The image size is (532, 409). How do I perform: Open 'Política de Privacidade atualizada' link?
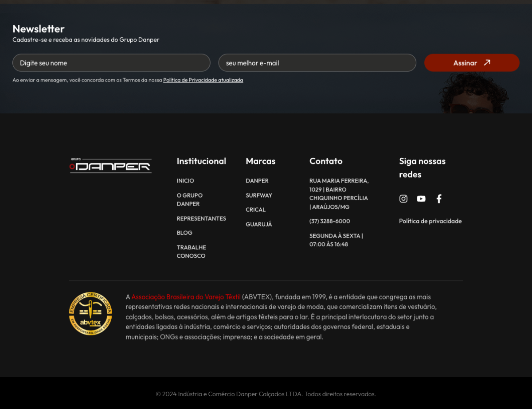(x=203, y=80)
